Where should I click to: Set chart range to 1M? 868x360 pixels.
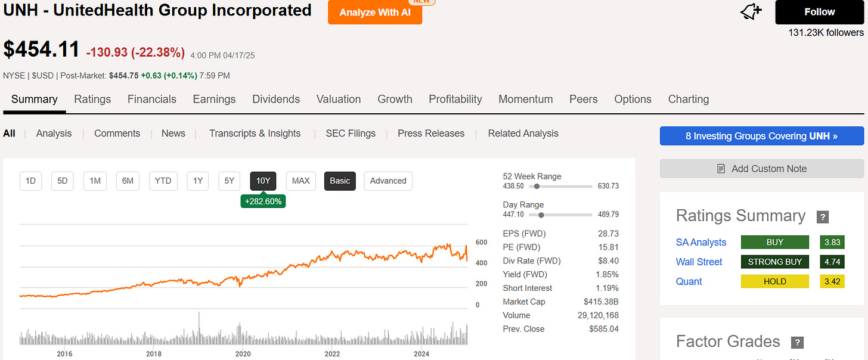pyautogui.click(x=95, y=181)
